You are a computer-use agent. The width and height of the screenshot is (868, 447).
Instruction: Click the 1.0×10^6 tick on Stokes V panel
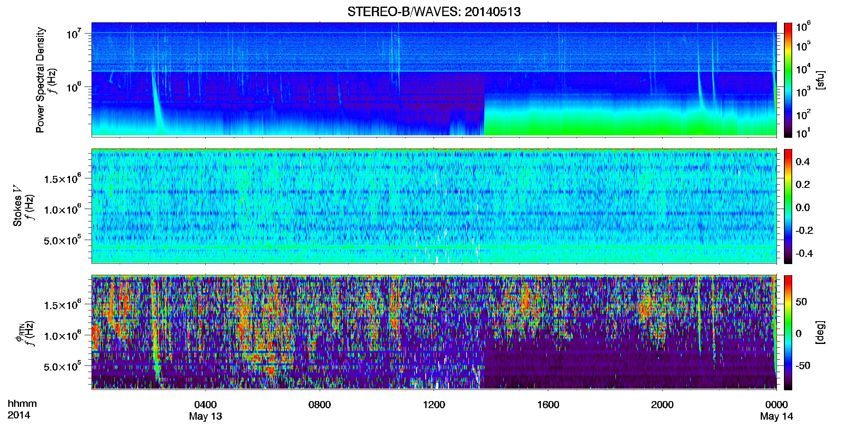click(63, 209)
